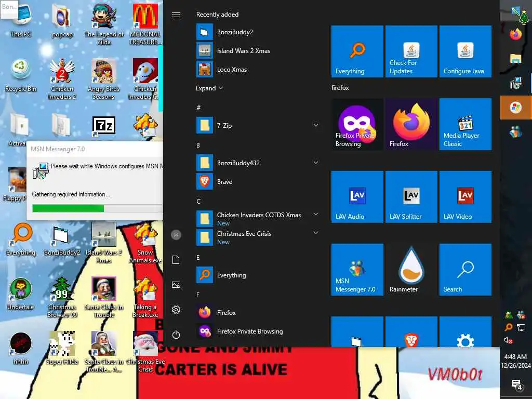Click the Everything magnifier tray icon
Screen dimensions: 532x399
click(508, 327)
